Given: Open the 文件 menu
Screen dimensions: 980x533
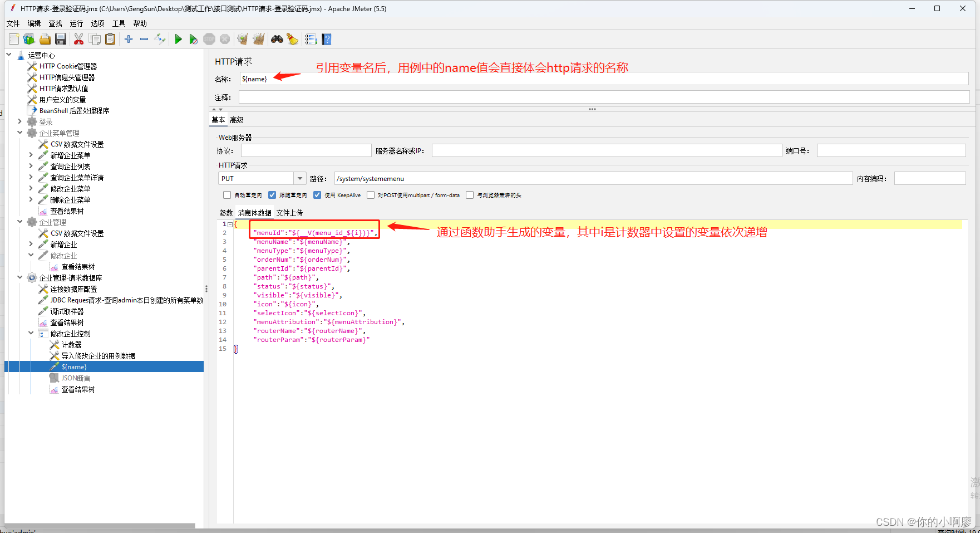Looking at the screenshot, I should click(x=13, y=23).
